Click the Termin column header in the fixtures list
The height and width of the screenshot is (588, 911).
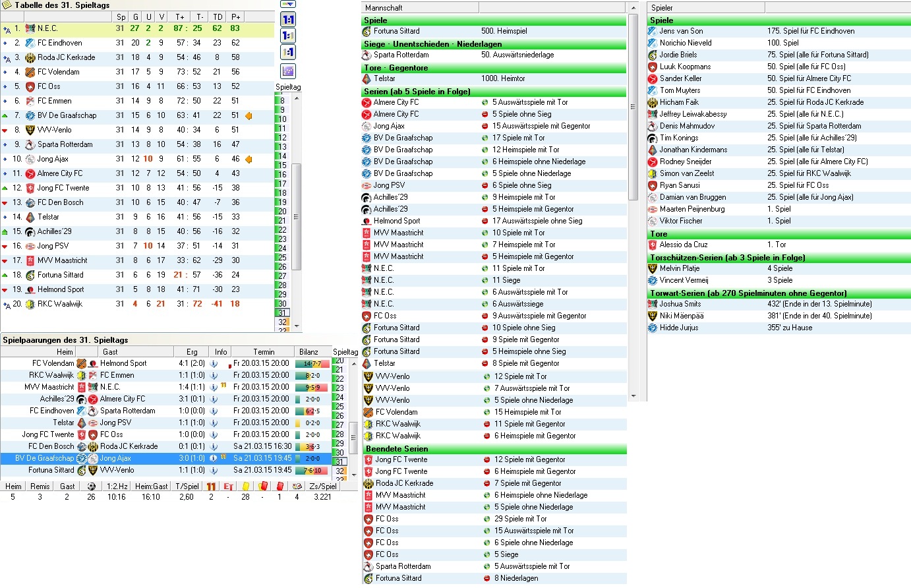pos(264,352)
